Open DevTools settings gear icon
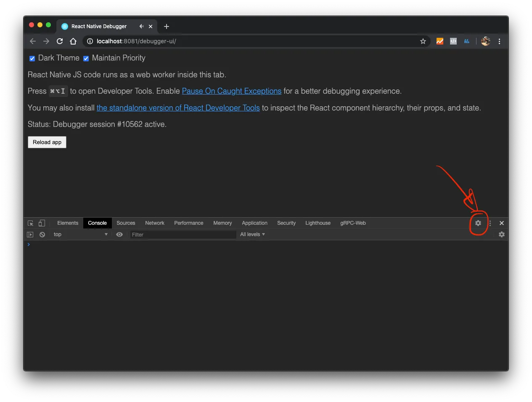The height and width of the screenshot is (402, 532). [x=478, y=223]
